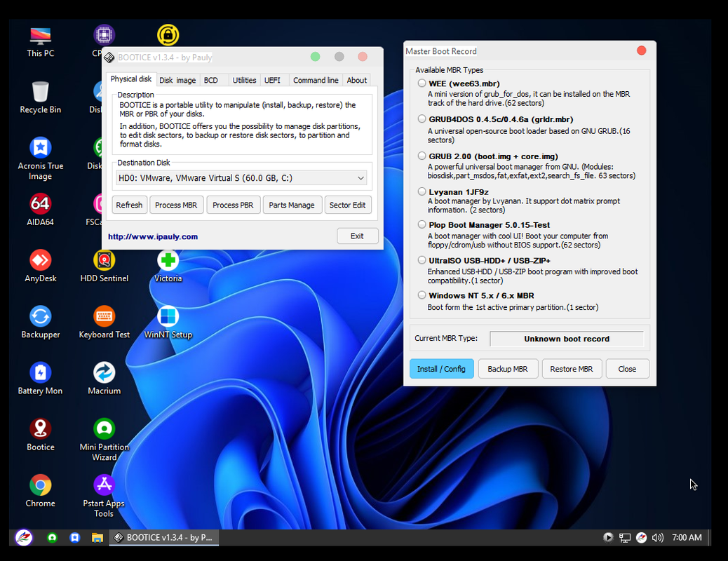Click the yellow padlock desktop icon
The image size is (728, 561).
pyautogui.click(x=168, y=35)
